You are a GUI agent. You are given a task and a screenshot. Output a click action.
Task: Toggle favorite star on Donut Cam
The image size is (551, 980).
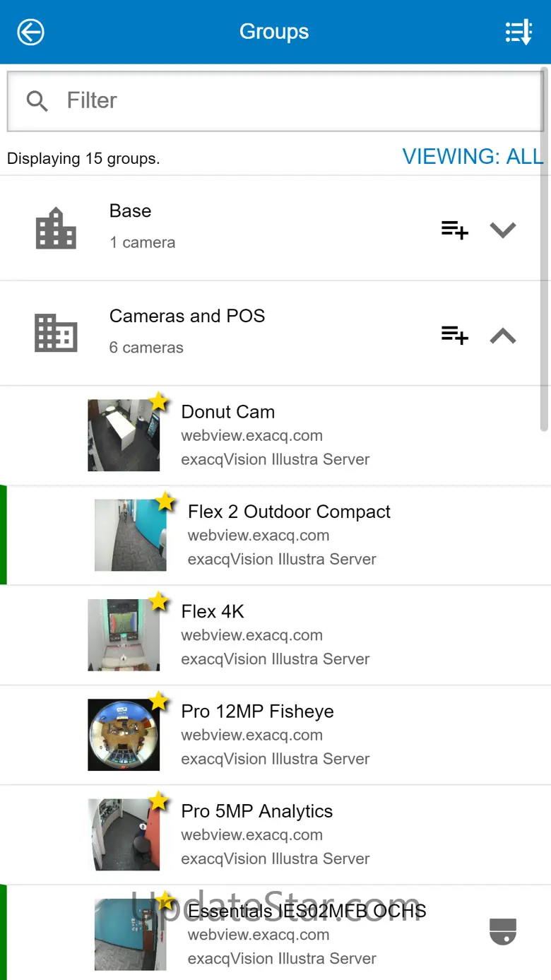tap(159, 402)
